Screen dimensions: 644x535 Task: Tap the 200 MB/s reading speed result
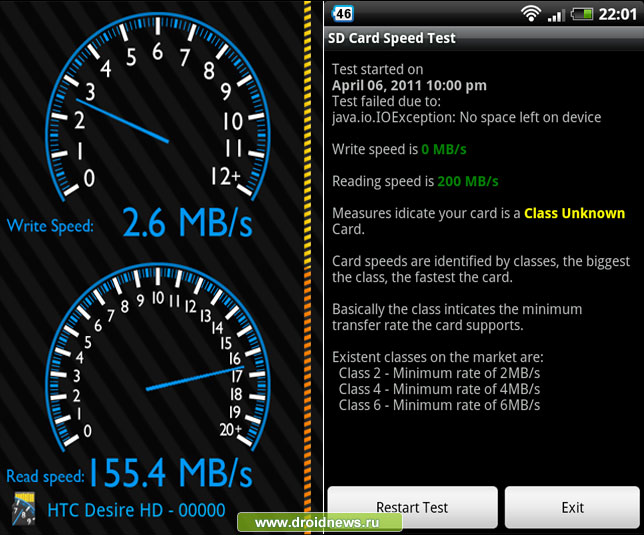[x=468, y=181]
